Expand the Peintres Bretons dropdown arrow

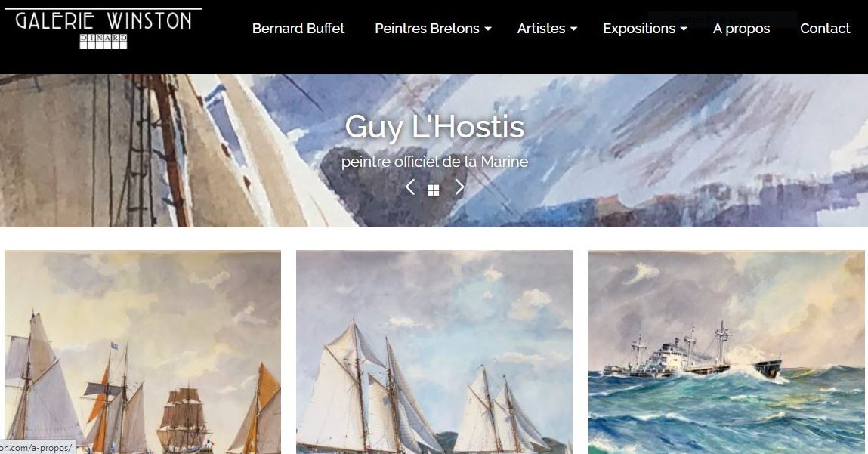click(x=488, y=29)
